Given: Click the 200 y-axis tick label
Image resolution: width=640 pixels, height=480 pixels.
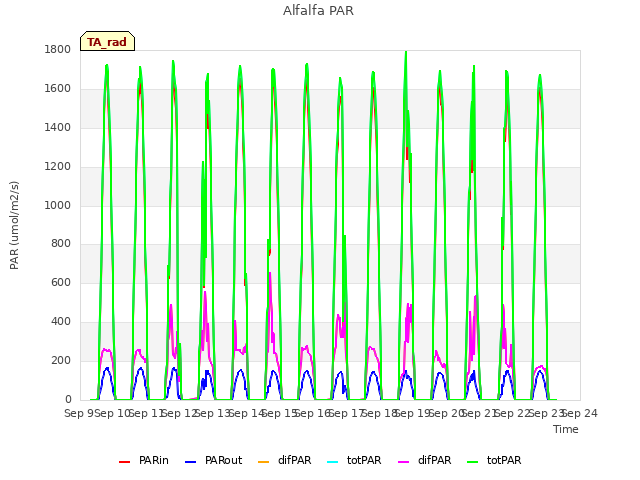Looking at the screenshot, I should [61, 360].
